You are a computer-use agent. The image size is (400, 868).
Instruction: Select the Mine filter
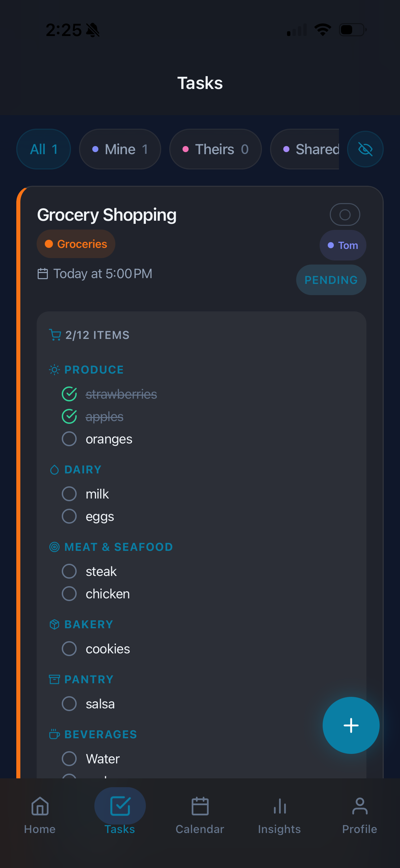pos(120,149)
